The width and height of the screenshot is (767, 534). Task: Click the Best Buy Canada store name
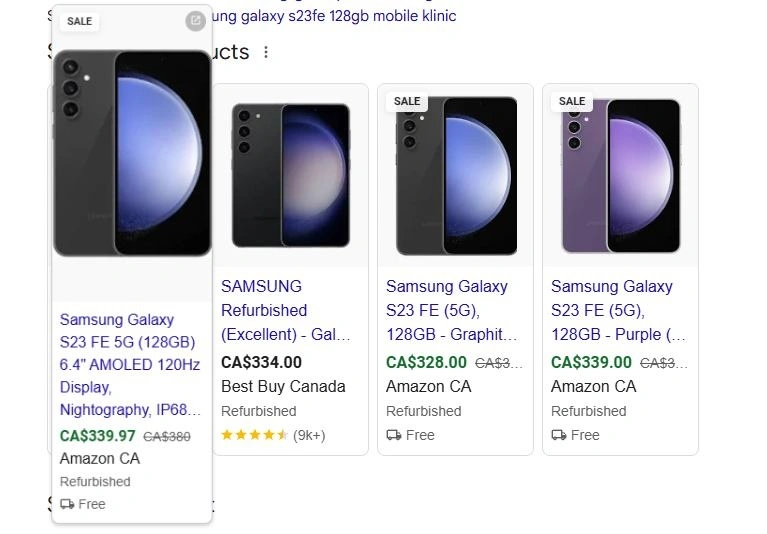click(x=283, y=386)
